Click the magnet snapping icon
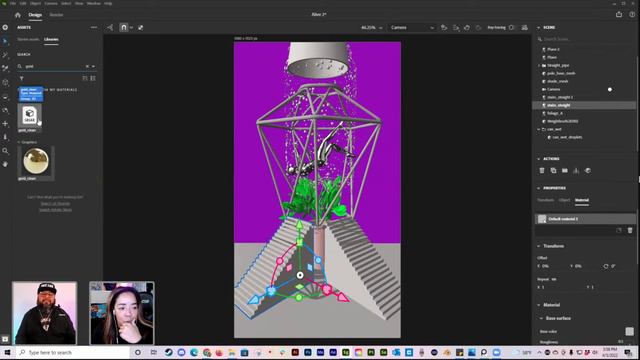This screenshot has width=640, height=360. point(124,27)
